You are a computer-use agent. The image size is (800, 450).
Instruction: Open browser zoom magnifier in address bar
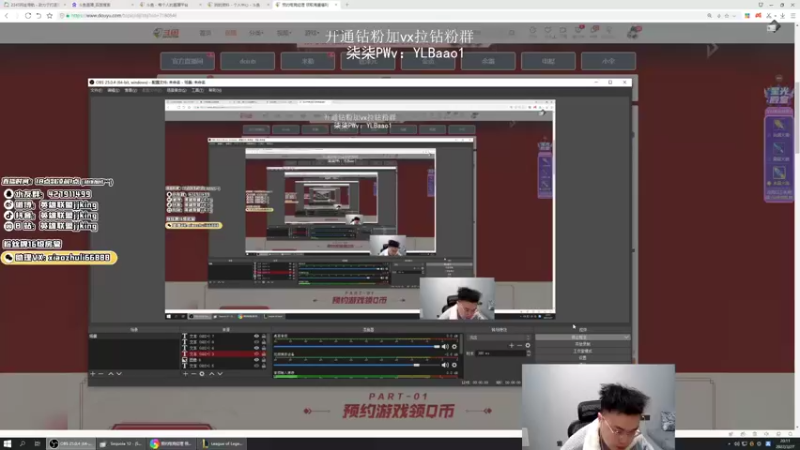pyautogui.click(x=709, y=16)
